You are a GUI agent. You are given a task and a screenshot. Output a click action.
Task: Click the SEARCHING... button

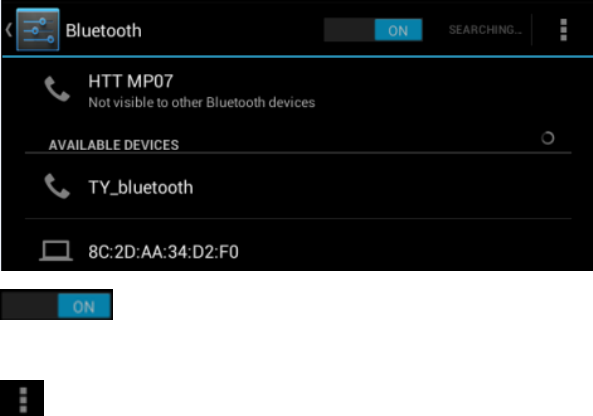pyautogui.click(x=485, y=30)
